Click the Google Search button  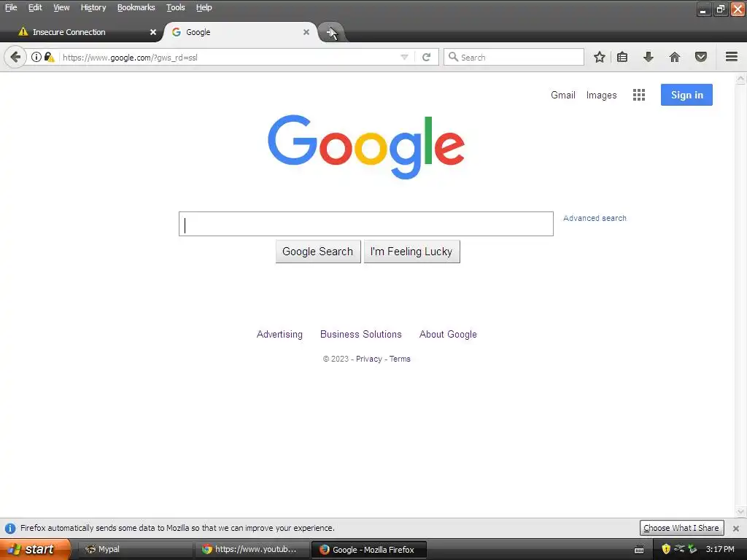tap(318, 252)
